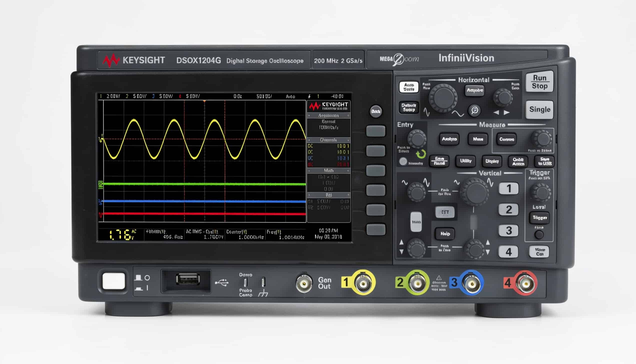This screenshot has height=364, width=636.
Task: Click the Save to USB key
Action: (544, 161)
